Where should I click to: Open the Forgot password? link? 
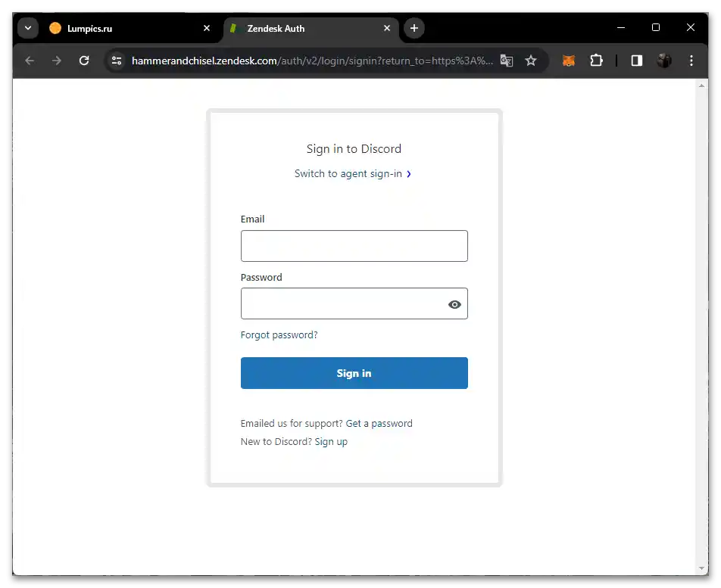point(279,335)
